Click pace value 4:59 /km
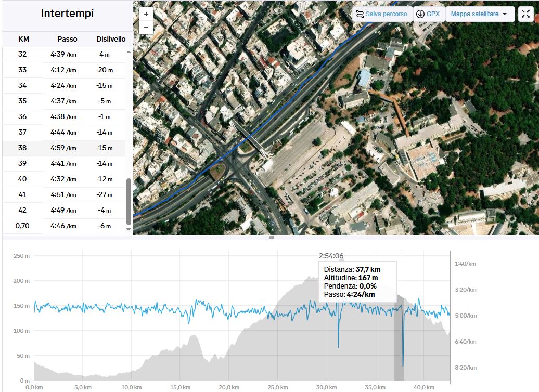The width and height of the screenshot is (539, 392). point(63,148)
